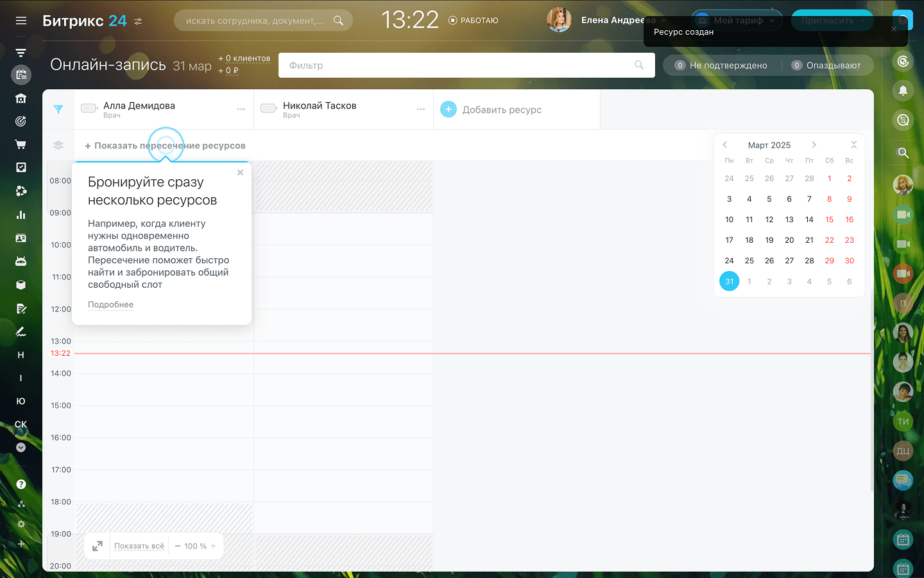Click the magnifier icon in right panel

pos(903,153)
